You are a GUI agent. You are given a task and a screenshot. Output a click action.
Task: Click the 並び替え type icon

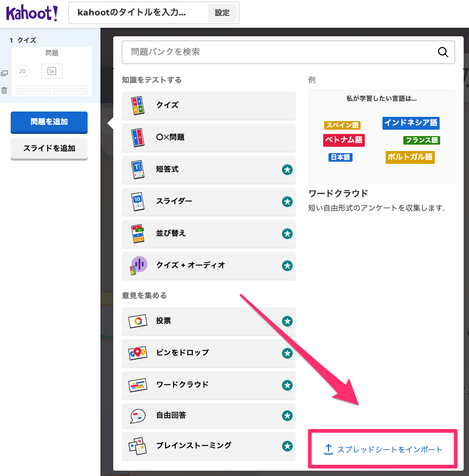coord(138,233)
